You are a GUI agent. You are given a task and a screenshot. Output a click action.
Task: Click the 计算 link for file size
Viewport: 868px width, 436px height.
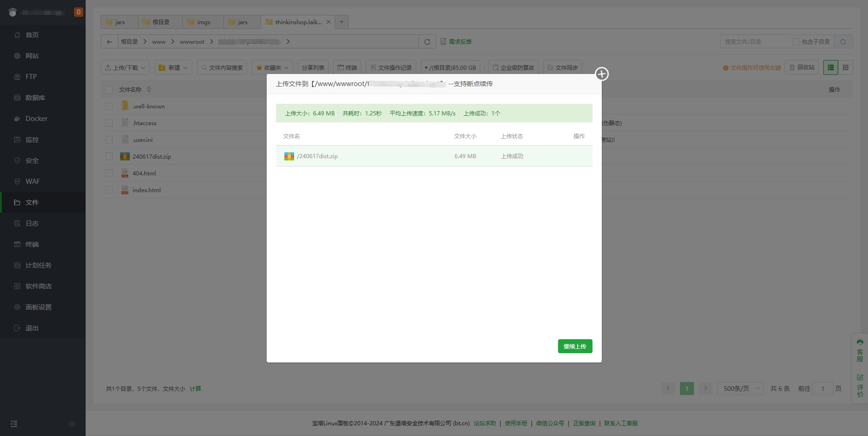click(195, 389)
